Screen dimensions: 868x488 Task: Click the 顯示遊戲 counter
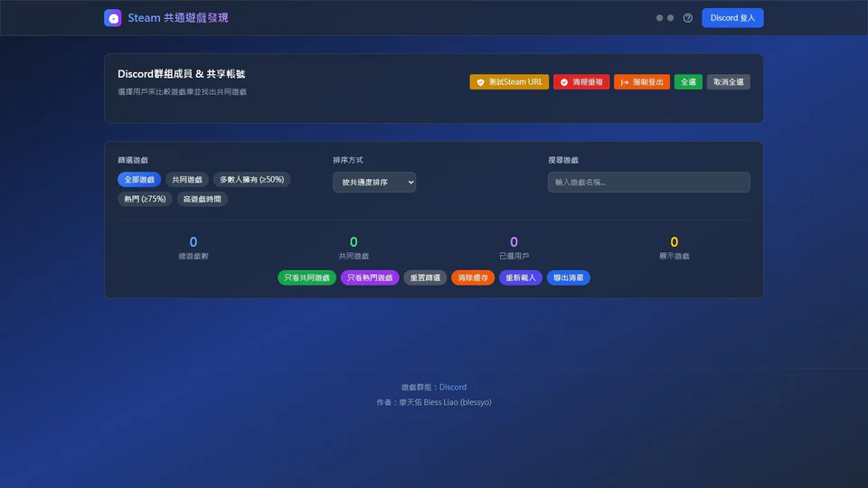[x=675, y=248]
